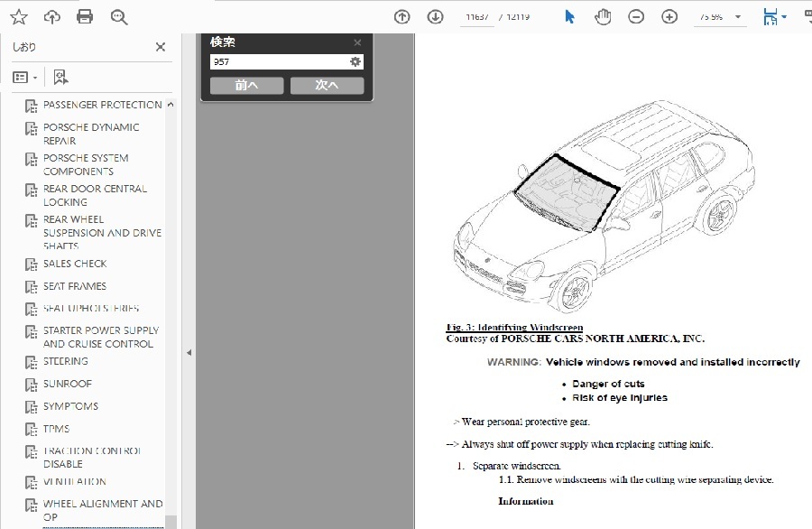This screenshot has height=529, width=812.
Task: Click the windscreen diagram of the Cayenne
Action: point(604,206)
